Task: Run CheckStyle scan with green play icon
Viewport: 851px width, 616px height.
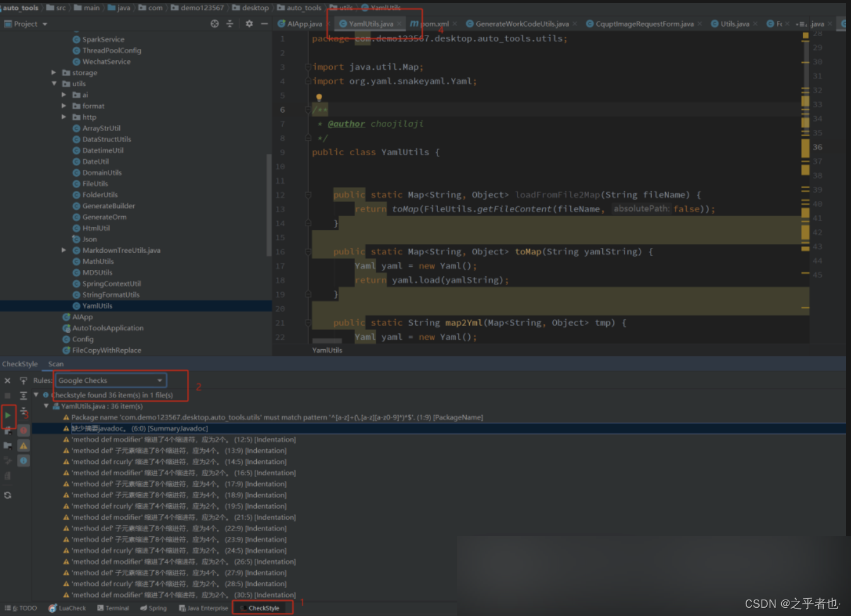Action: click(8, 416)
